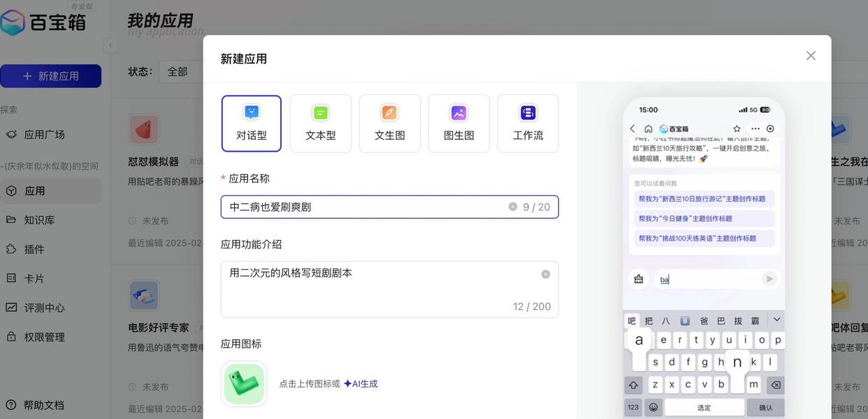
Task: Open 知识库 in the sidebar
Action: click(39, 220)
